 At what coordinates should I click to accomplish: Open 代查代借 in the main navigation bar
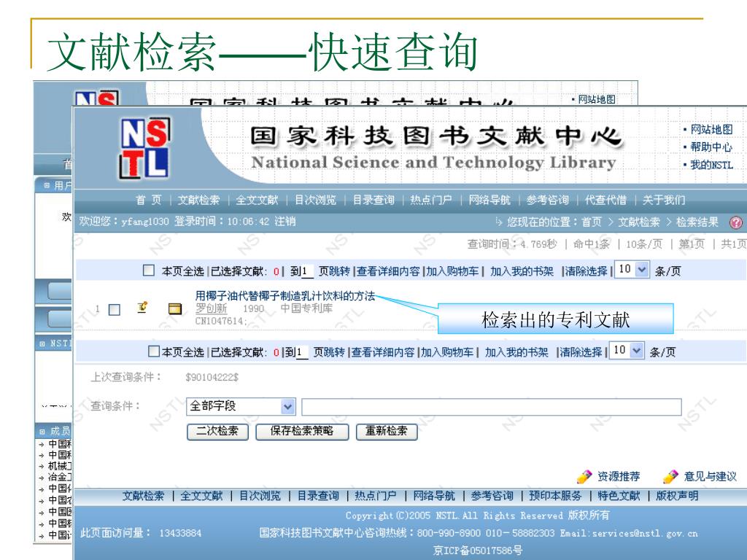pos(605,200)
